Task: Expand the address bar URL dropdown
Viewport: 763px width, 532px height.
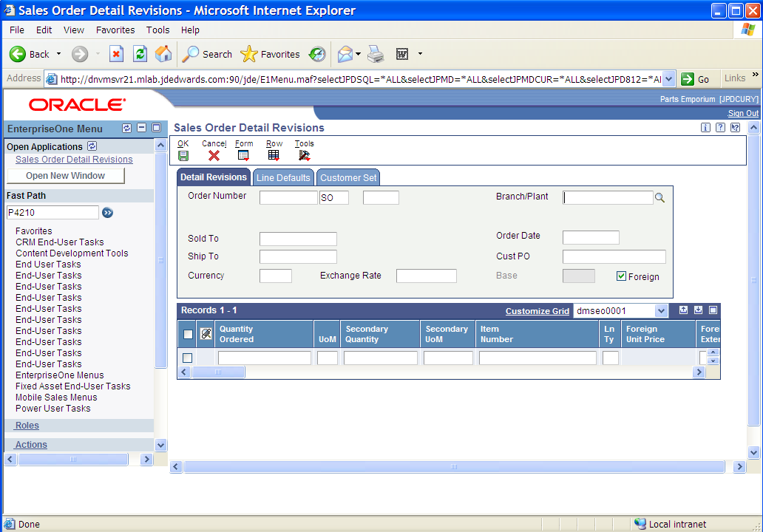Action: tap(669, 79)
